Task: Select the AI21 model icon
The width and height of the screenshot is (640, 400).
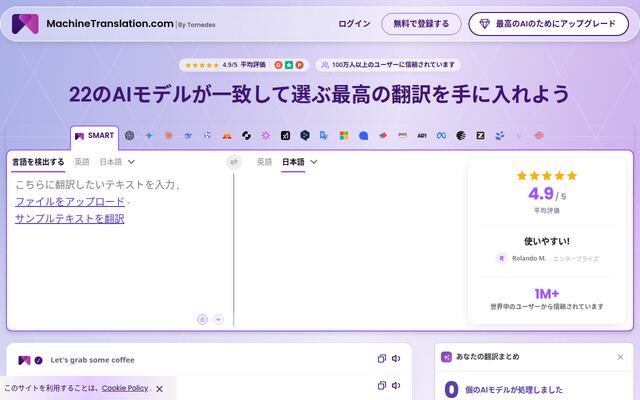Action: click(422, 136)
